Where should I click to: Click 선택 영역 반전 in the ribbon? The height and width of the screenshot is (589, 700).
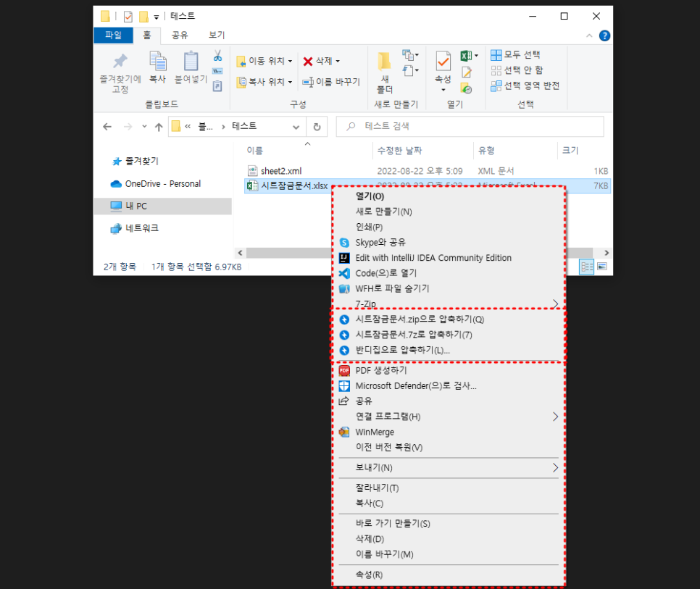tap(525, 85)
